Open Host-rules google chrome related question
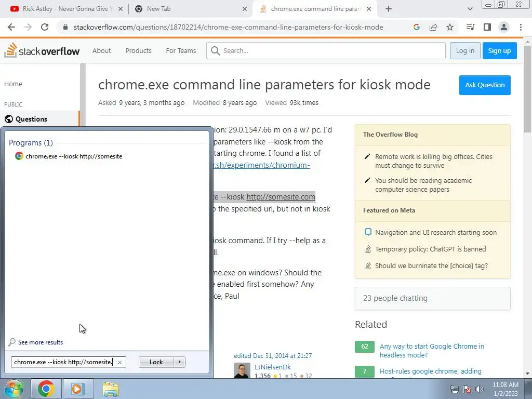 click(430, 371)
